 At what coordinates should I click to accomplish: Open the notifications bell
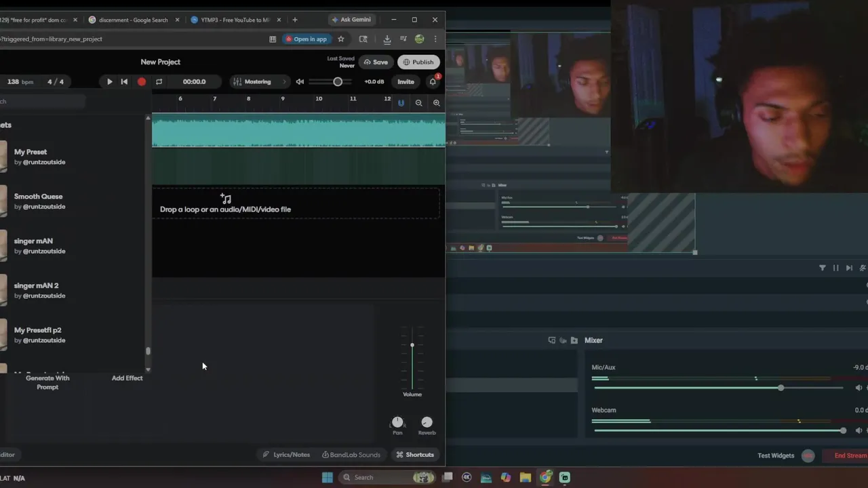[433, 81]
